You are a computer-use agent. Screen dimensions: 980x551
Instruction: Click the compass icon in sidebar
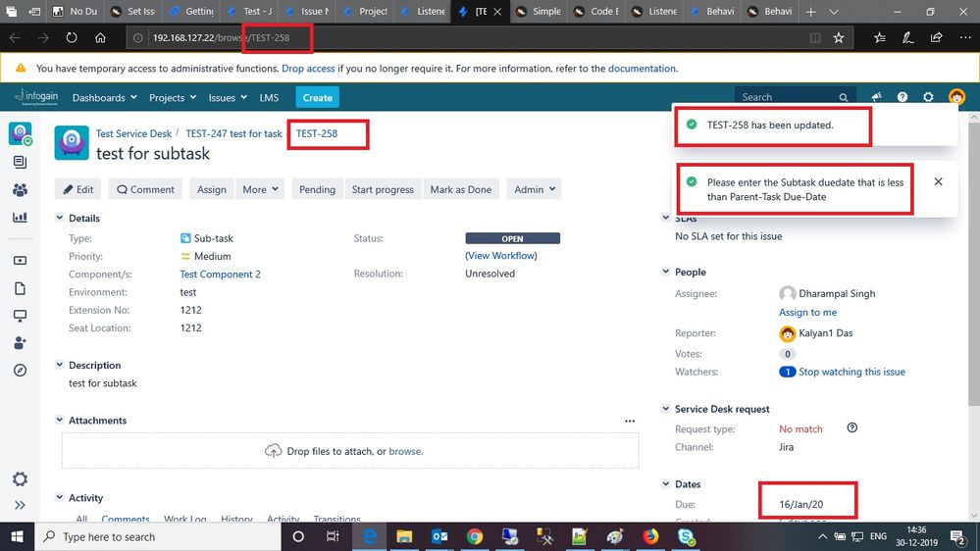pos(20,371)
